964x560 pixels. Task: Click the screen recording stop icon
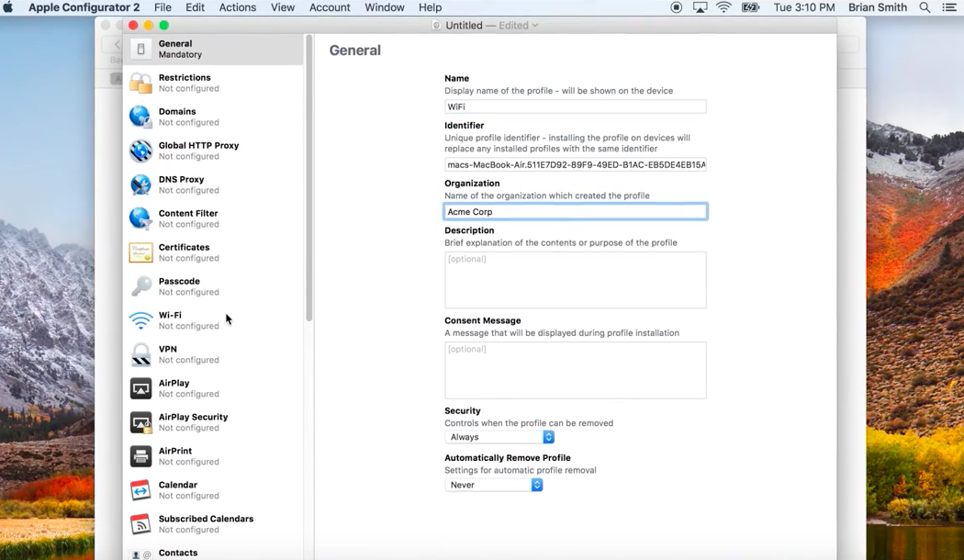[677, 7]
